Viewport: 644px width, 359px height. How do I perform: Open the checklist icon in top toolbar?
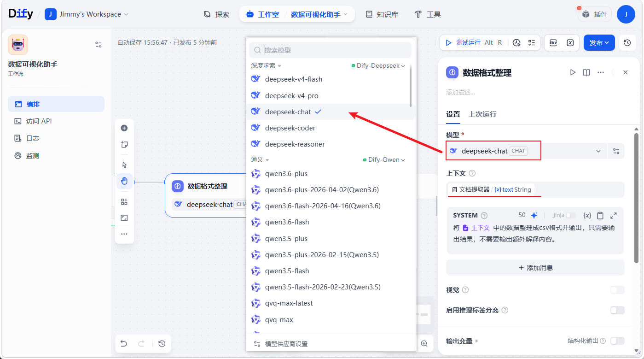532,43
